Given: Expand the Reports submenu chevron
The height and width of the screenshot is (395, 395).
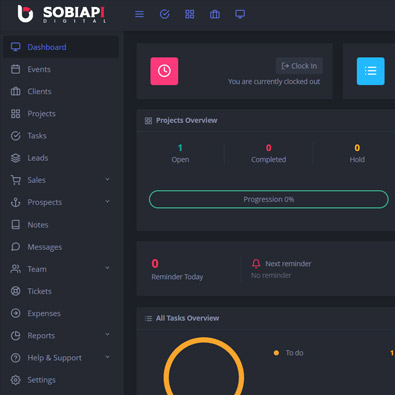Looking at the screenshot, I should 107,334.
